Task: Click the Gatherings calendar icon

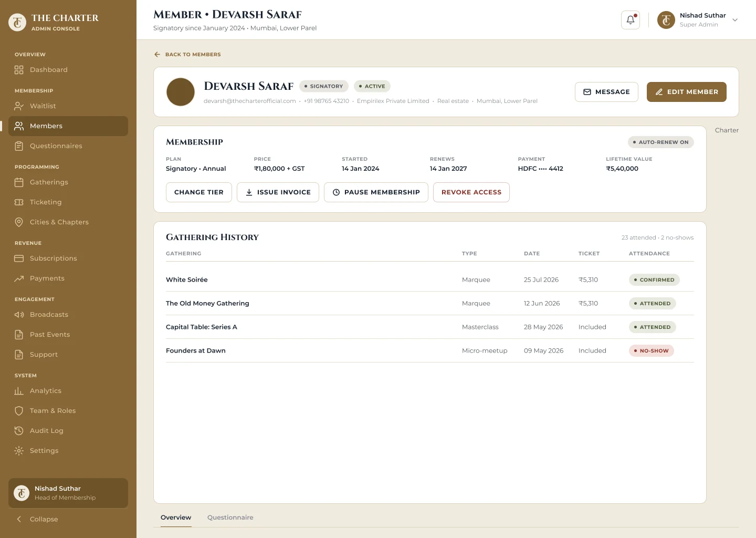Action: pyautogui.click(x=19, y=182)
